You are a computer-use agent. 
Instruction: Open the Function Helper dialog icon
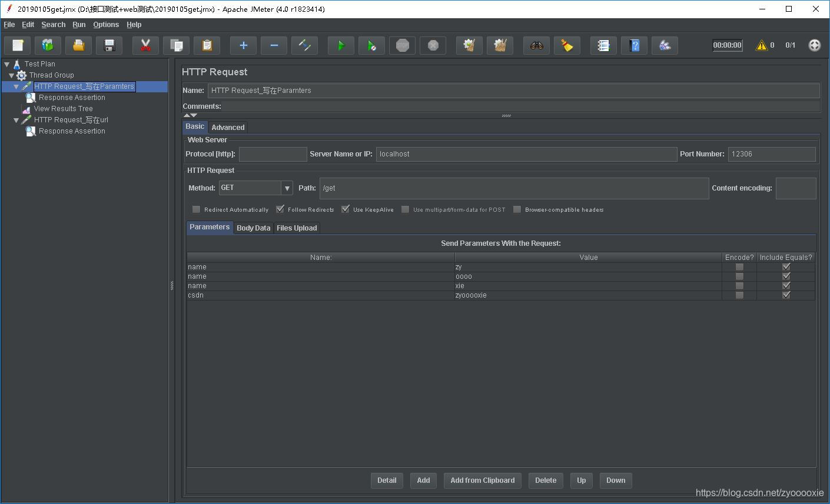click(604, 45)
